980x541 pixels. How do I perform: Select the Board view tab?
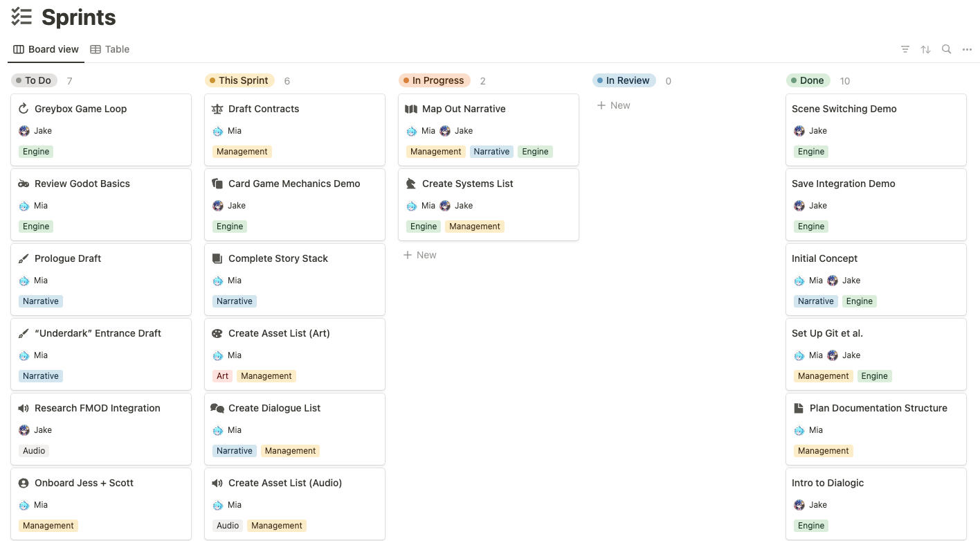(46, 49)
